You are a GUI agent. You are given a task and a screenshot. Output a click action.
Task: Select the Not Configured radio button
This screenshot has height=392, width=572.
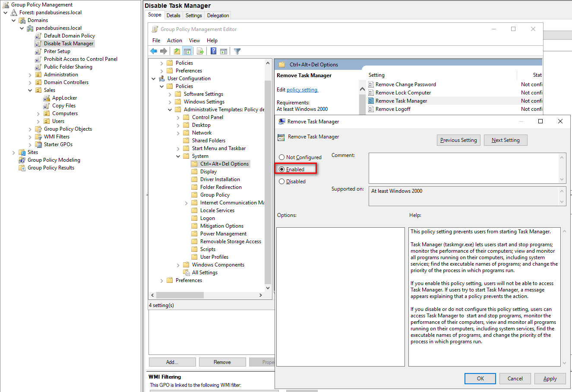tap(282, 157)
